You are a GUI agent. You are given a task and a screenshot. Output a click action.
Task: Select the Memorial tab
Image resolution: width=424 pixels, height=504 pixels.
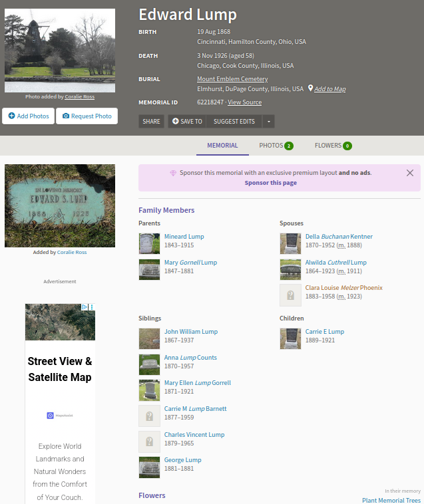coord(222,146)
